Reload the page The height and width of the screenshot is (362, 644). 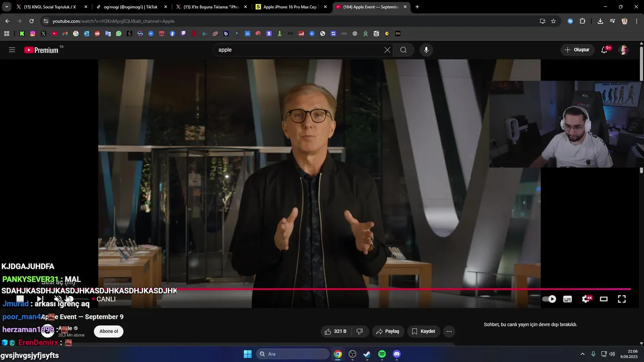click(x=31, y=21)
